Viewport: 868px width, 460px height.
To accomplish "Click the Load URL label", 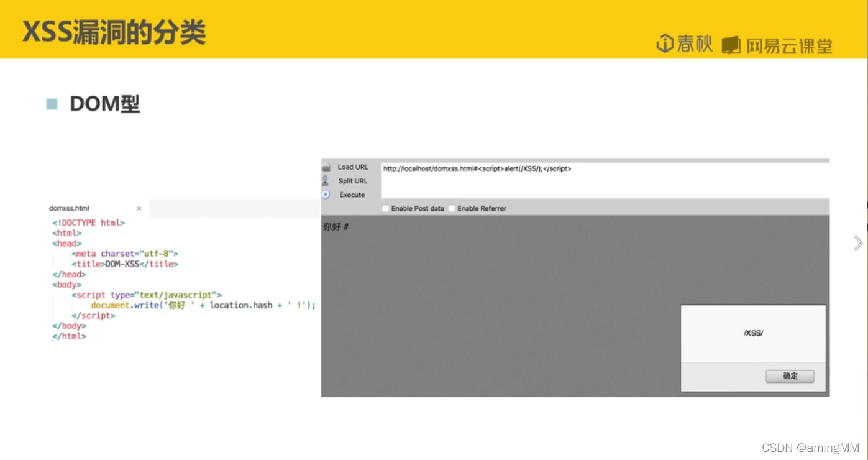I will point(353,167).
